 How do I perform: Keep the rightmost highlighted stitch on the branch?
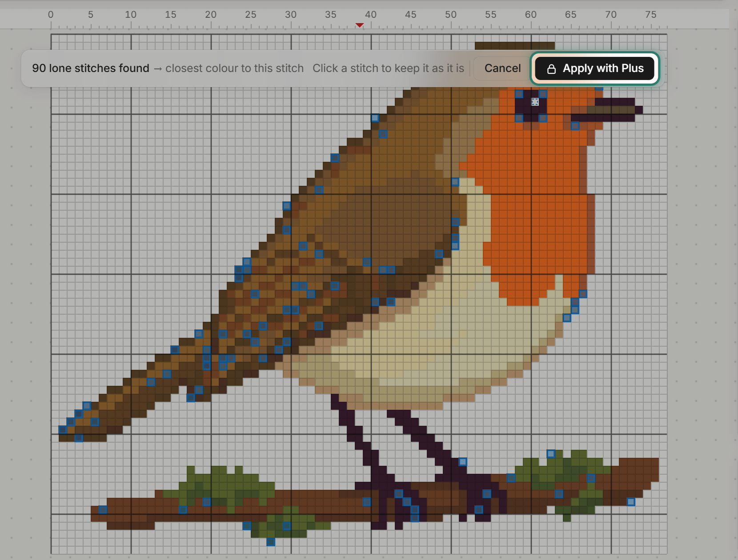(x=631, y=502)
